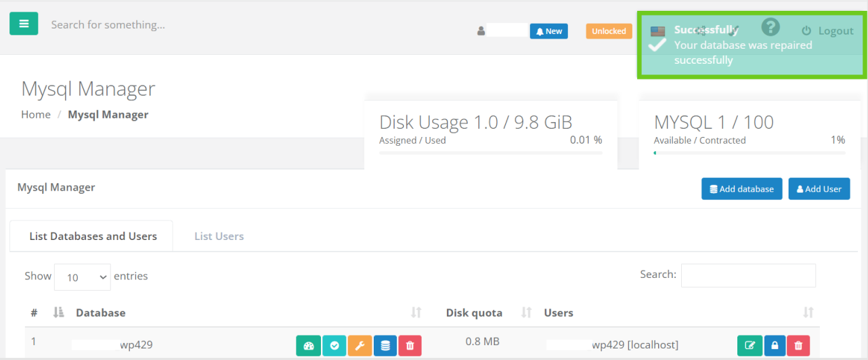Screen dimensions: 868x360
Task: Open the Show entries dropdown
Action: point(82,277)
